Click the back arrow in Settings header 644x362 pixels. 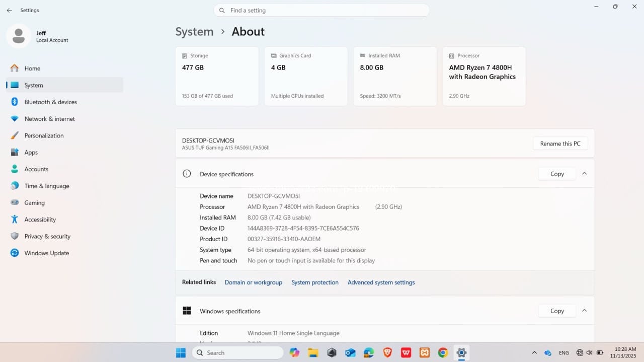(9, 10)
